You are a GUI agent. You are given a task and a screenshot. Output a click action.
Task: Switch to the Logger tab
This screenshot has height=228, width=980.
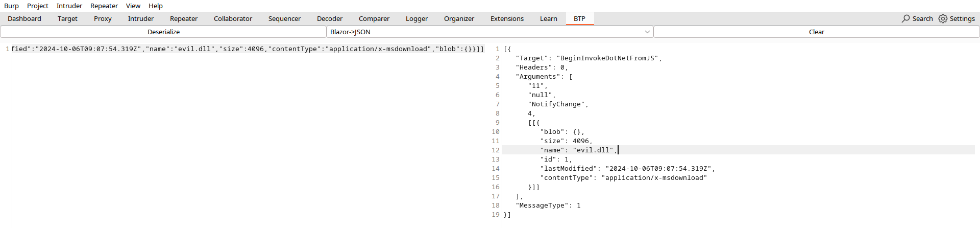click(x=416, y=18)
